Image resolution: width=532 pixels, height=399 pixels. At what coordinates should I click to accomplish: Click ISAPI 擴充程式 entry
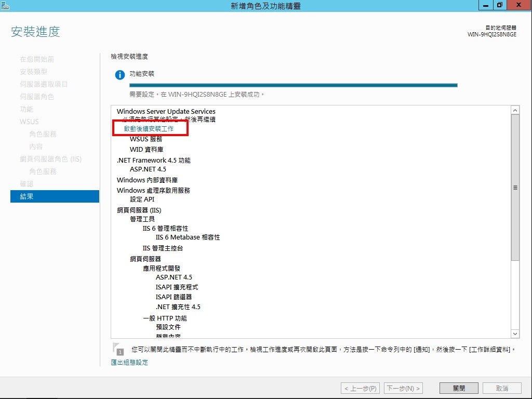[177, 287]
